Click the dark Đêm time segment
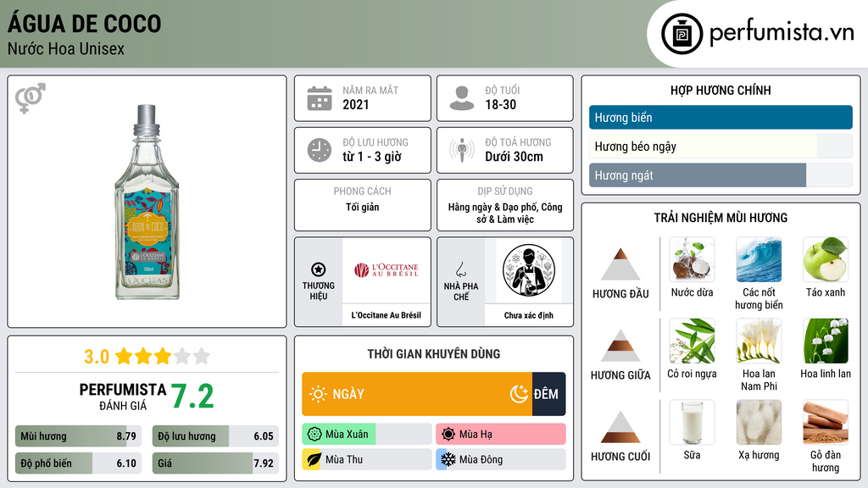 pos(548,394)
